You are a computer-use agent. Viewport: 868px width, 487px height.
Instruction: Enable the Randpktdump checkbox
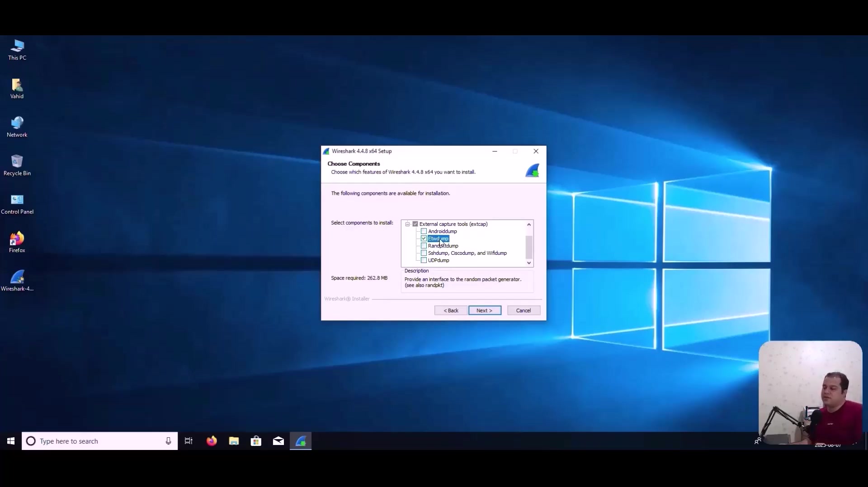(x=424, y=246)
